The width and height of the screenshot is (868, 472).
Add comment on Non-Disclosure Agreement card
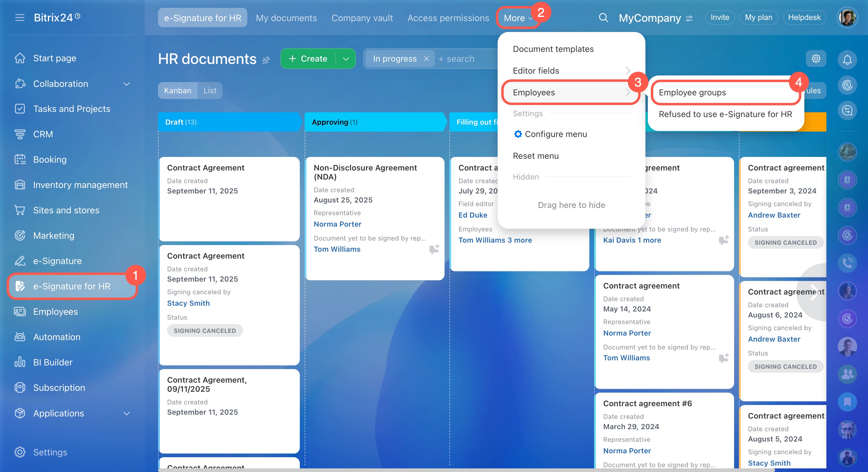coord(434,249)
